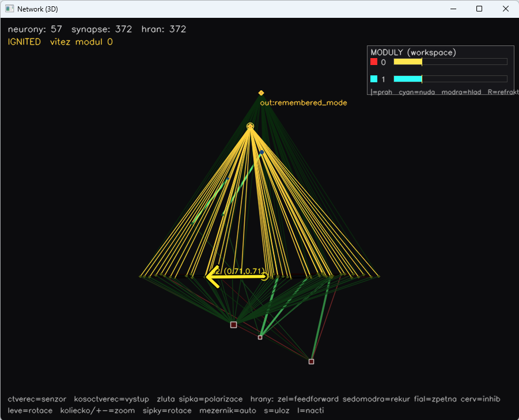Click the cyan=nuda legend text in module panel
The width and height of the screenshot is (519, 420).
point(416,92)
